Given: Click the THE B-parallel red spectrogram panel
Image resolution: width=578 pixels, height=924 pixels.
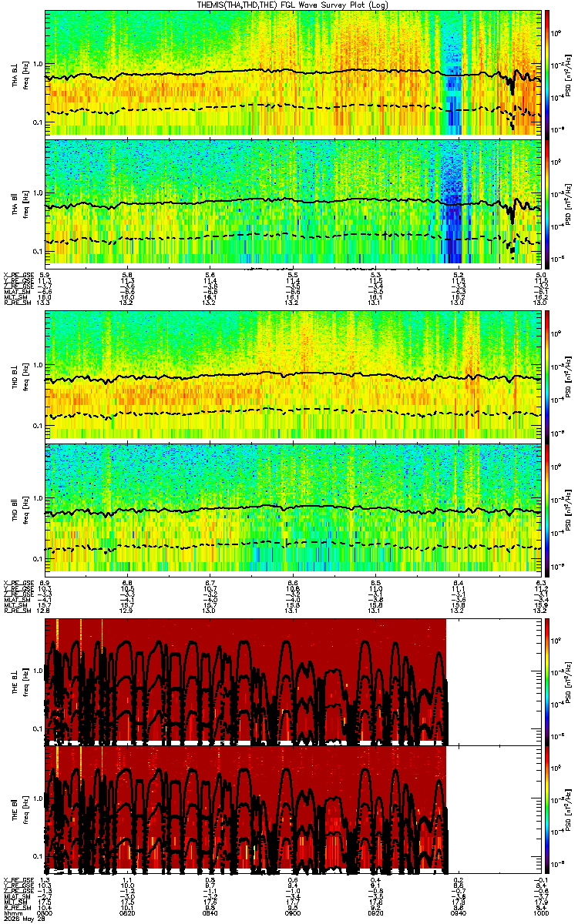Looking at the screenshot, I should [246, 808].
